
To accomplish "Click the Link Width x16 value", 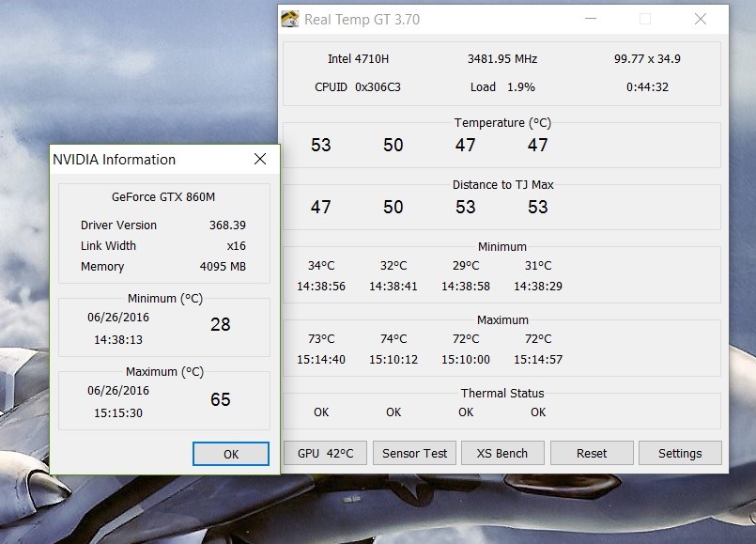I will pos(237,246).
